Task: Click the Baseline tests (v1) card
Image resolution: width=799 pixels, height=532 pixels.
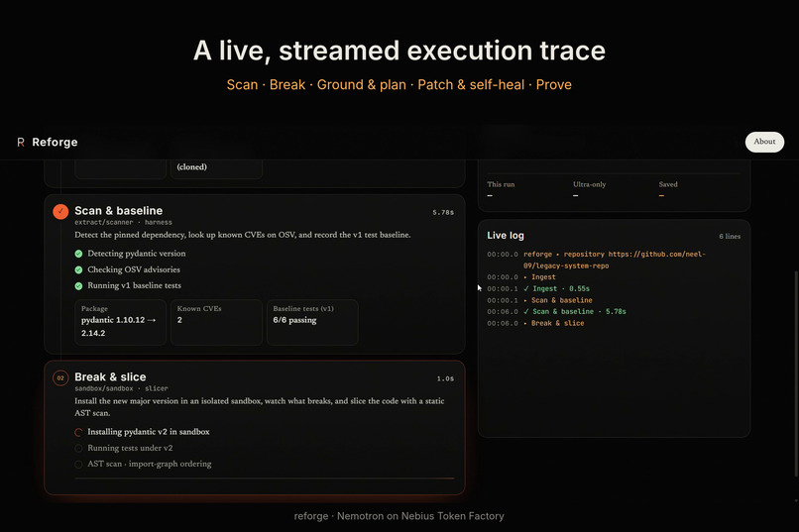Action: pyautogui.click(x=312, y=322)
